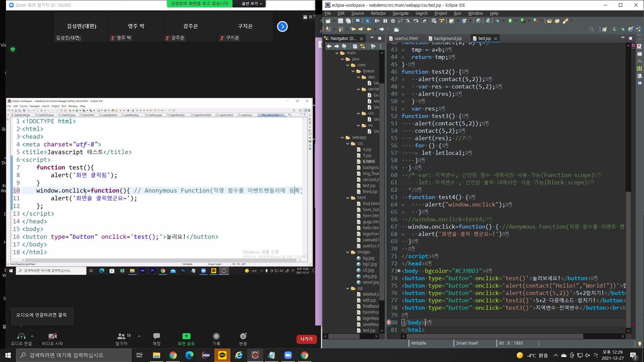
Task: Open the Refactor menu in Eclipse
Action: pyautogui.click(x=378, y=13)
